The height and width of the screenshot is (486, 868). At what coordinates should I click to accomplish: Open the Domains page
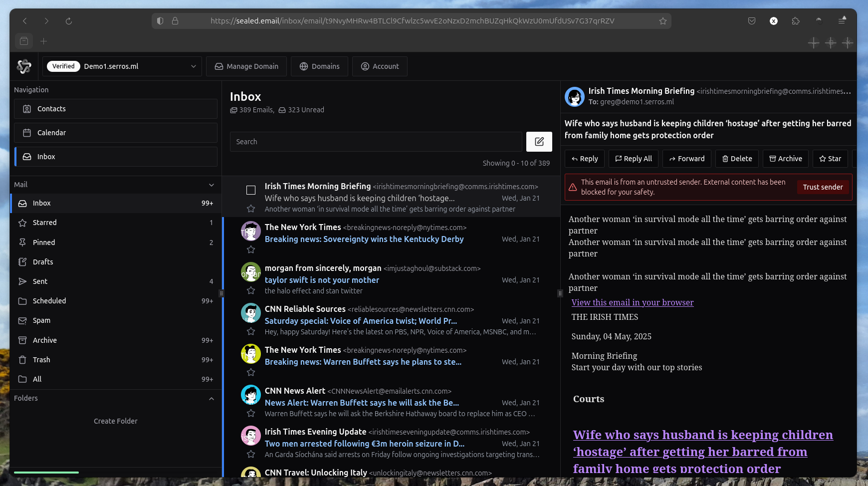click(319, 66)
